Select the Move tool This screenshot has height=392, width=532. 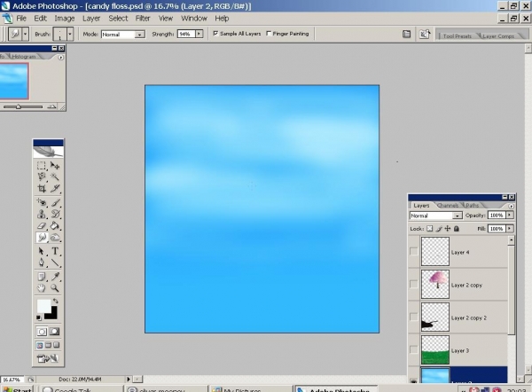tap(55, 165)
